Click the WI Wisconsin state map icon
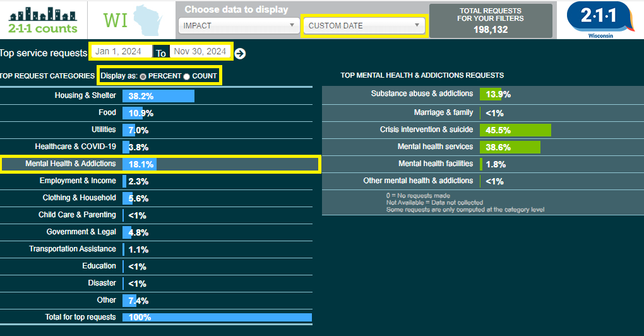Viewport: 644px width, 336px height. tap(133, 21)
